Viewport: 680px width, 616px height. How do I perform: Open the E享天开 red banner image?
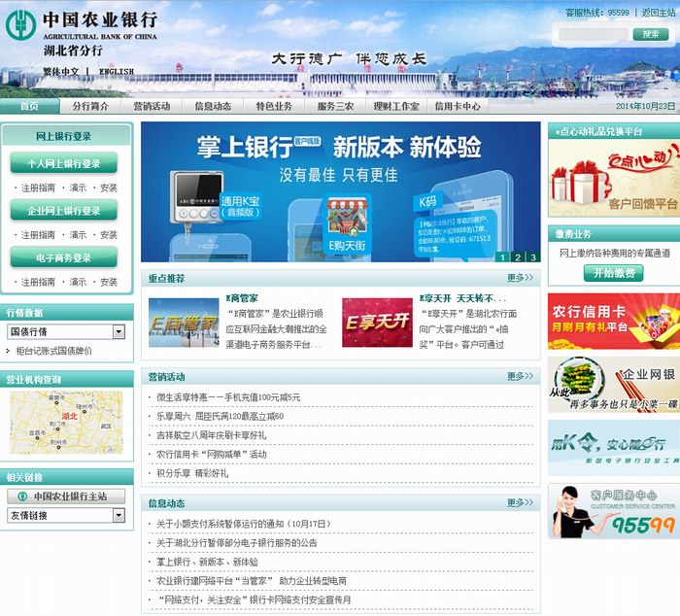[377, 323]
